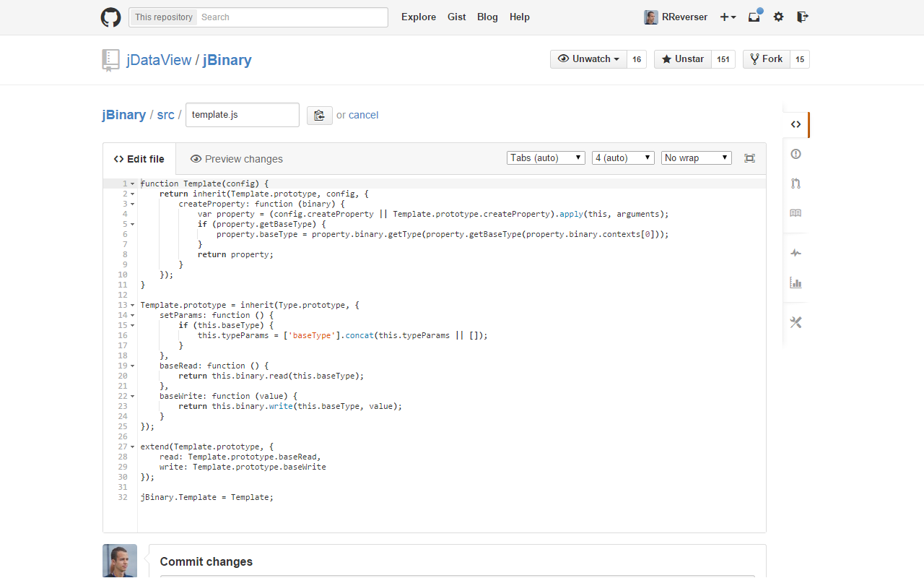Image resolution: width=924 pixels, height=578 pixels.
Task: Open account settings gear icon
Action: tap(778, 17)
